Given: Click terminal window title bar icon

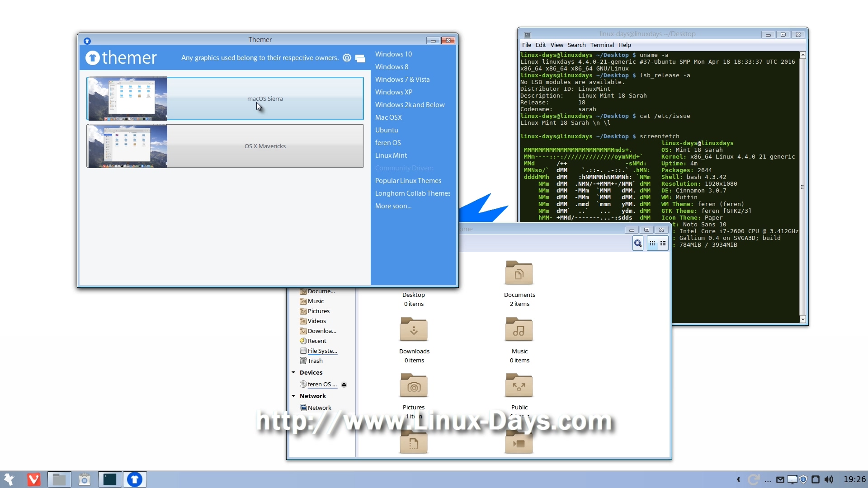Looking at the screenshot, I should [527, 35].
